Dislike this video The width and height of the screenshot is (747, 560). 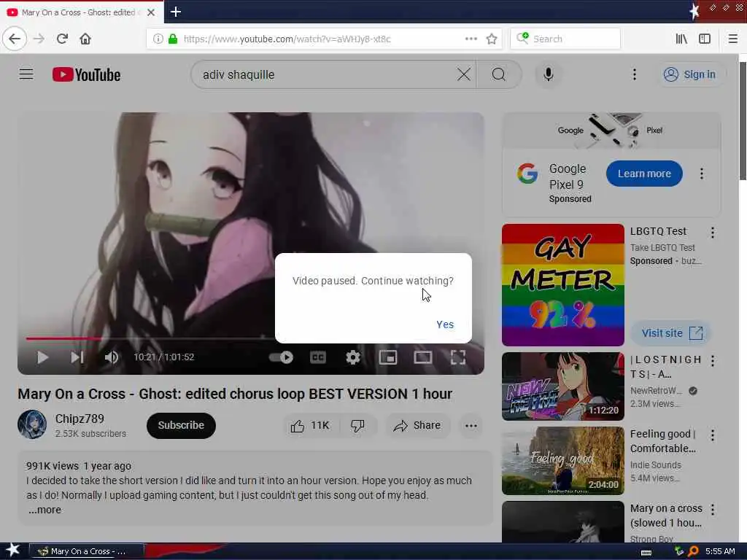[357, 425]
